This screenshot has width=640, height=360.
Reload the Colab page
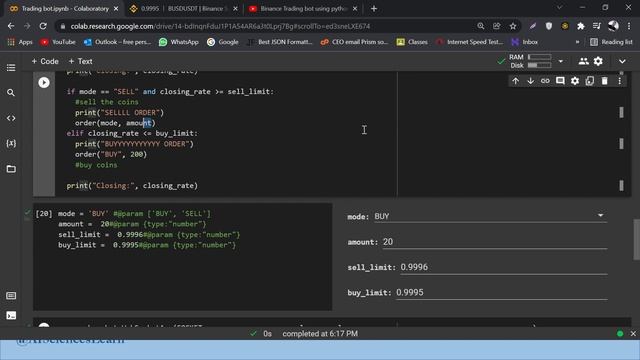tap(43, 26)
